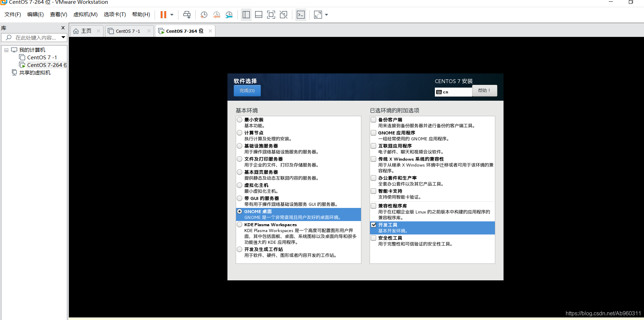Collapse the 我的计算机 tree node
This screenshot has height=320, width=644.
(6, 50)
